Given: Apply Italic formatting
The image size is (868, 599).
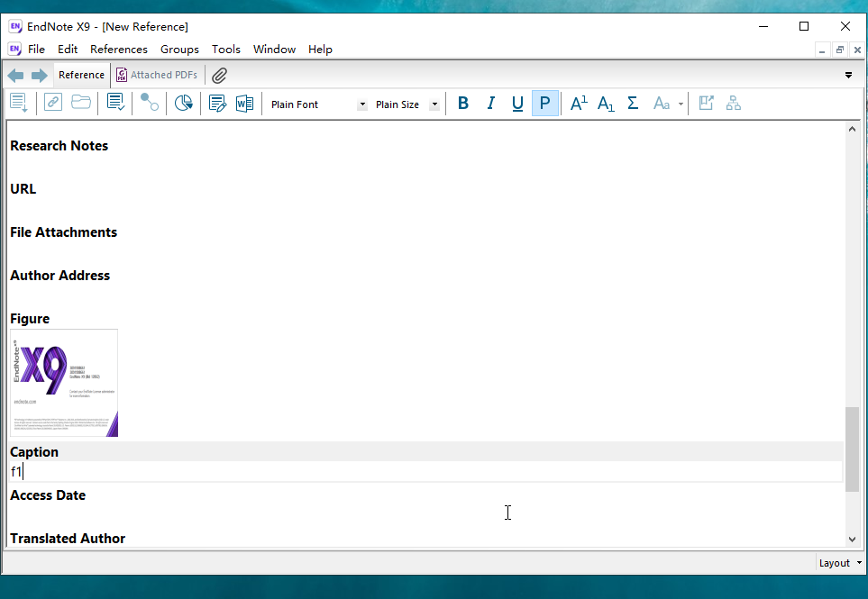Looking at the screenshot, I should (490, 104).
